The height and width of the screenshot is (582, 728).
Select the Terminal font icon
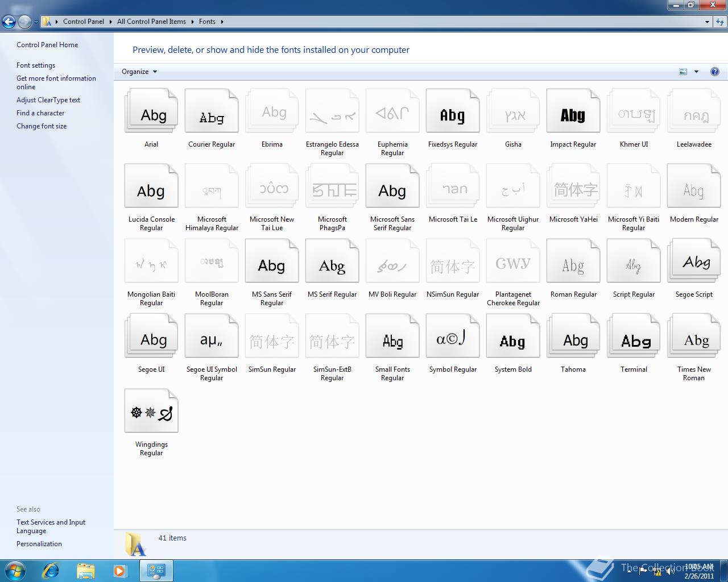pos(634,336)
